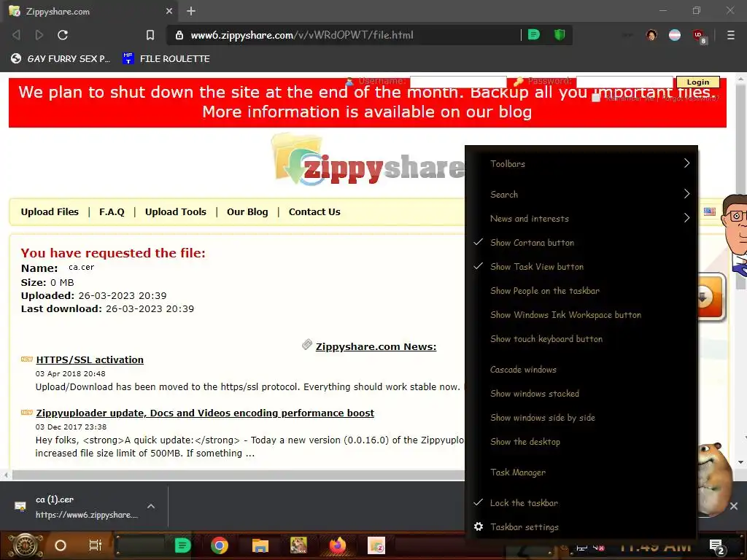Open a new browser tab
This screenshot has width=747, height=560.
[191, 11]
